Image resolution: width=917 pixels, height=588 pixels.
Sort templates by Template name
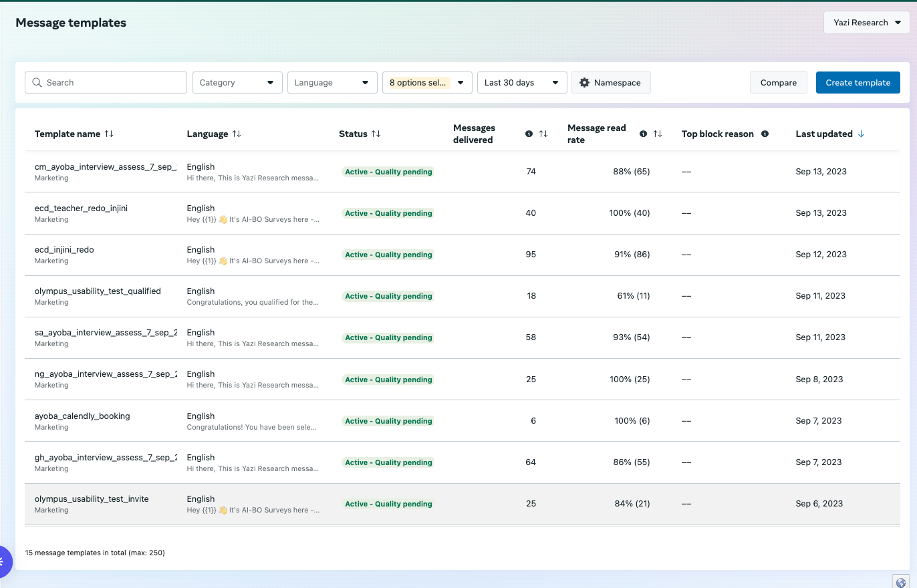click(x=109, y=134)
